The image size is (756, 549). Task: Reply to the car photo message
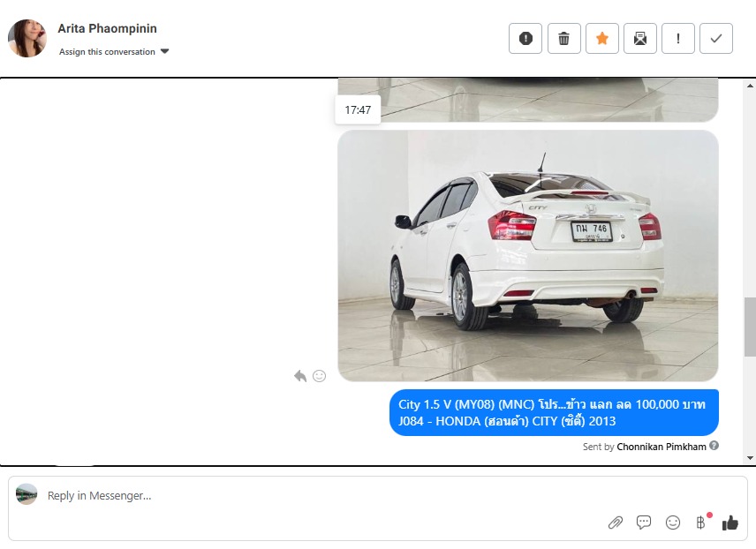(300, 376)
